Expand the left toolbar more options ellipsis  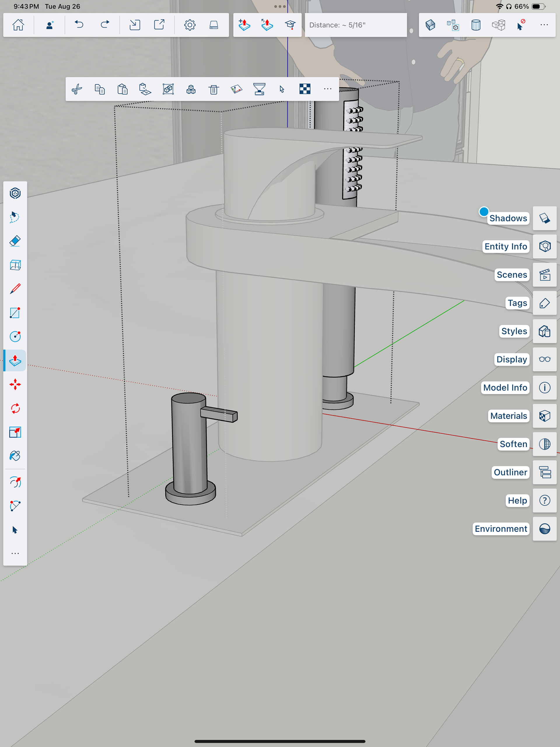[15, 554]
